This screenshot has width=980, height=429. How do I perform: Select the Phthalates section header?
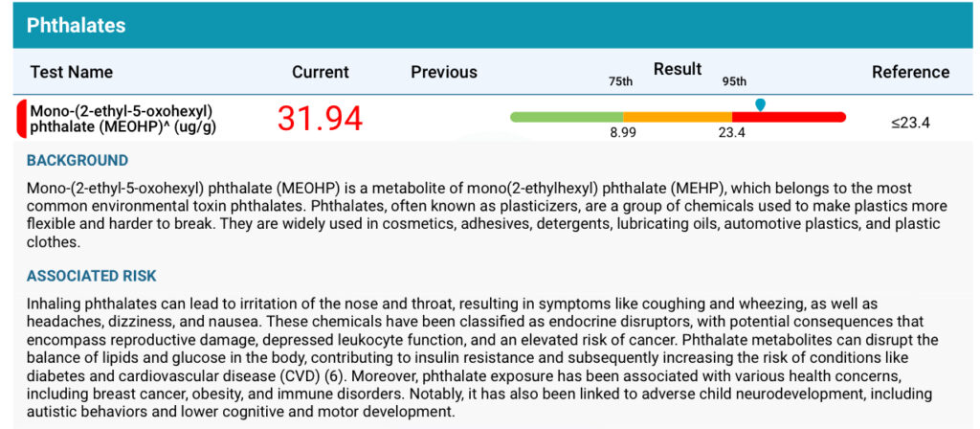[x=77, y=25]
